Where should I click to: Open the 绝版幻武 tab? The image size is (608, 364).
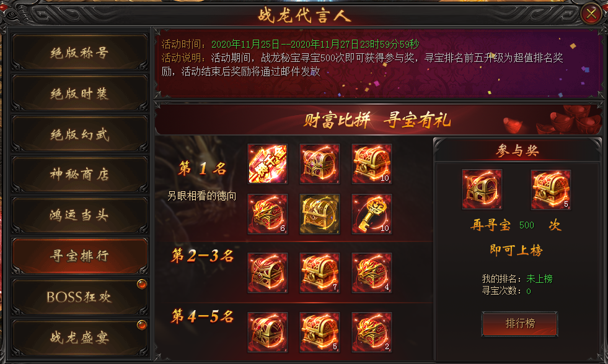[x=79, y=134]
